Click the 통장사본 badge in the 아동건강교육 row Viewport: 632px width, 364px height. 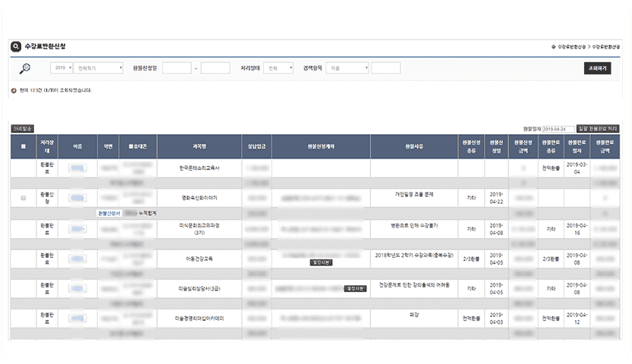(x=321, y=262)
